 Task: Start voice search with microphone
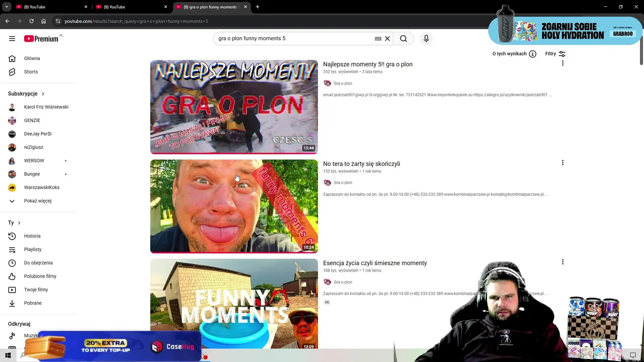426,38
